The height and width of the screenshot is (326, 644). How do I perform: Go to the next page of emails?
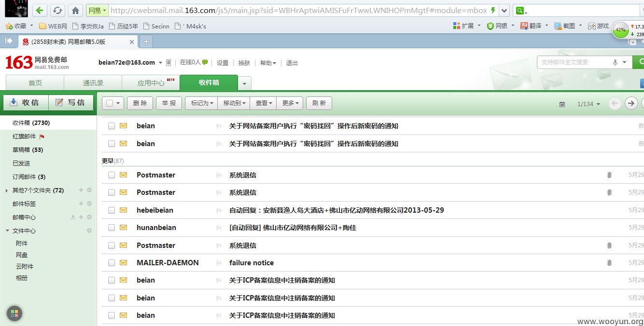631,103
